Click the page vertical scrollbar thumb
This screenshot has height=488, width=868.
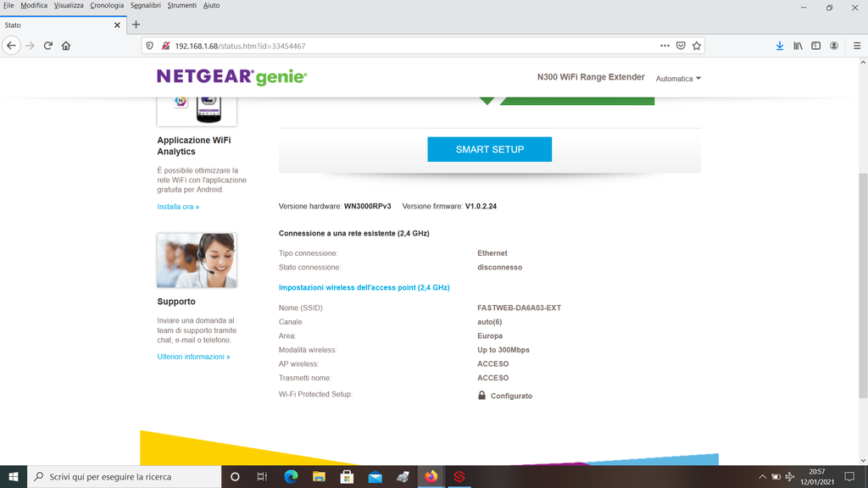click(x=863, y=285)
